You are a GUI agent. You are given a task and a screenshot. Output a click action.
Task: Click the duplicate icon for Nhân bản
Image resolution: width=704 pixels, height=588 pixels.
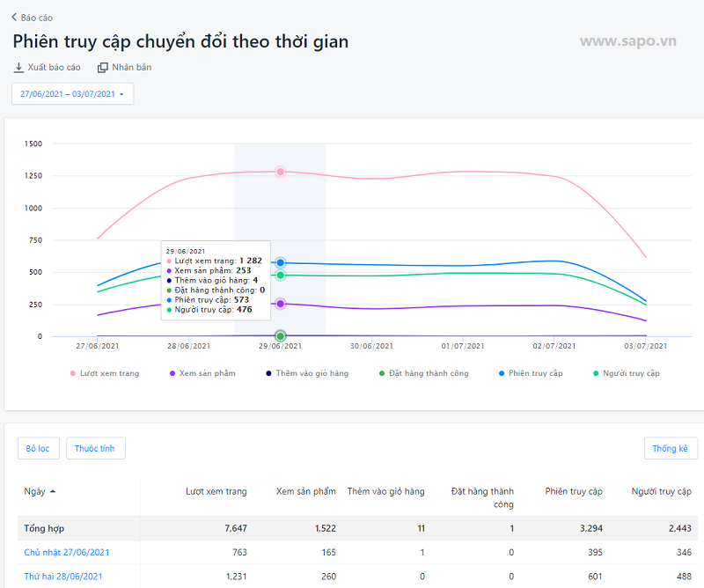(103, 68)
